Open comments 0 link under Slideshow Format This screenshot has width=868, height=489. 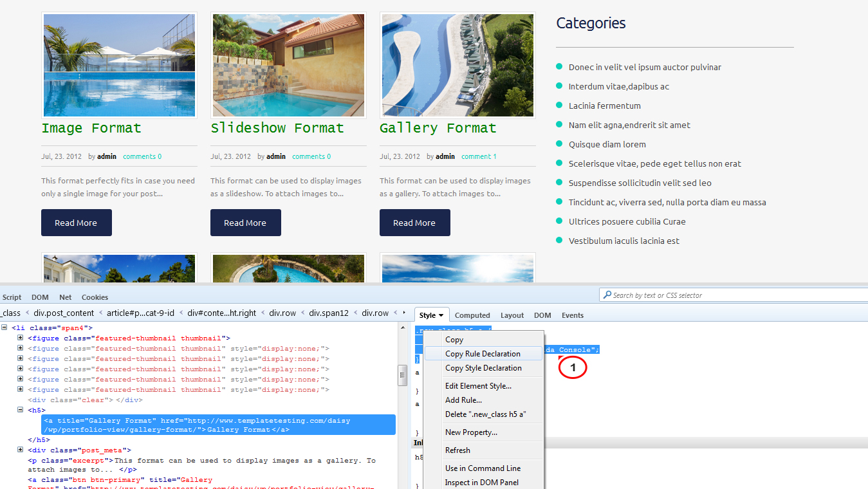point(311,156)
